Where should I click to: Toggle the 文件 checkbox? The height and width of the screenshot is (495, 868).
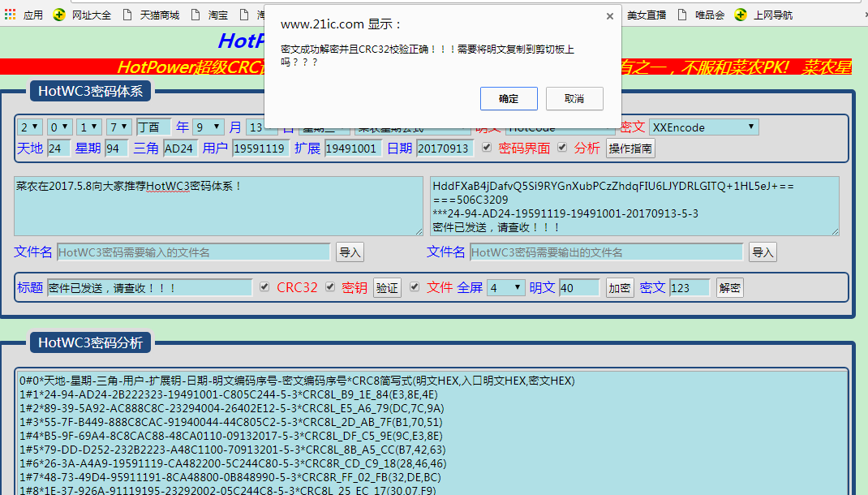tap(414, 286)
